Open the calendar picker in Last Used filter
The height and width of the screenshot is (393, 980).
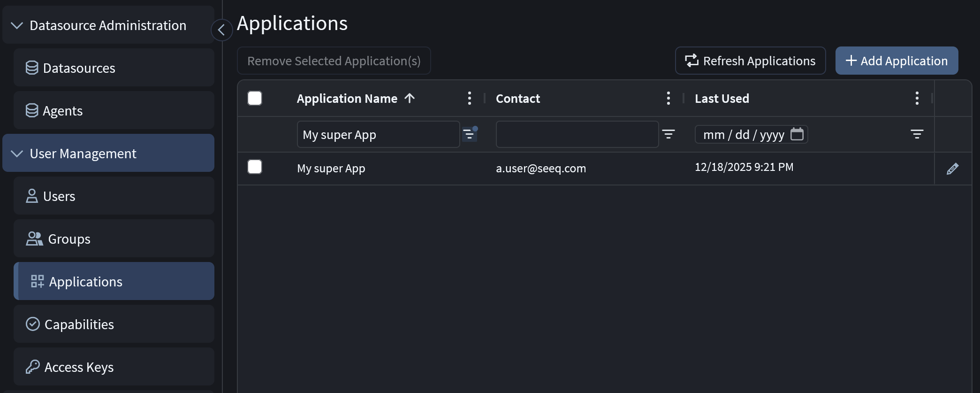coord(797,134)
